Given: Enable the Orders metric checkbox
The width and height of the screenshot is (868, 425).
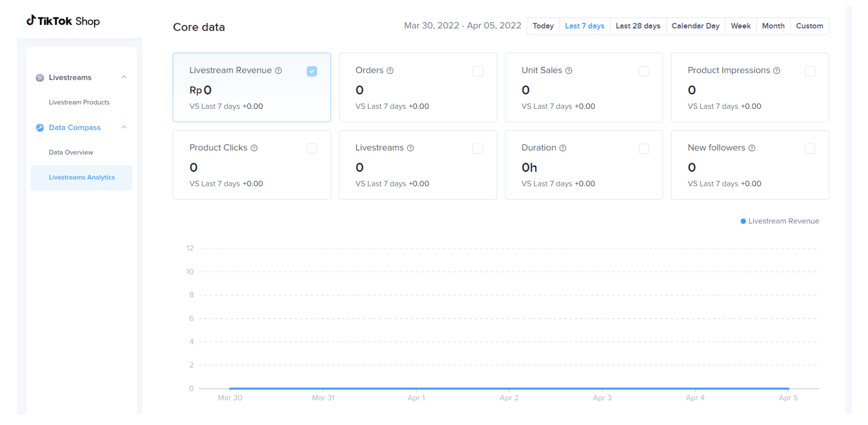Looking at the screenshot, I should (x=478, y=71).
